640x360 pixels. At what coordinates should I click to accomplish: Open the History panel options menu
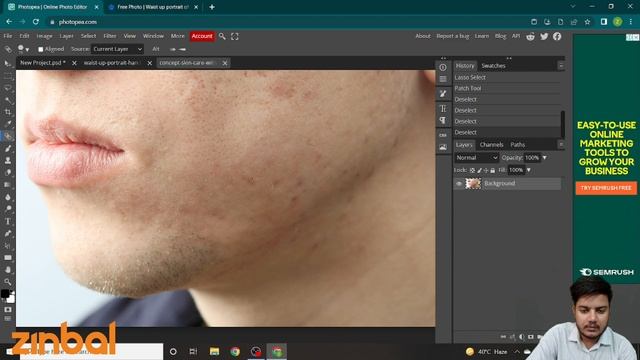[x=561, y=66]
